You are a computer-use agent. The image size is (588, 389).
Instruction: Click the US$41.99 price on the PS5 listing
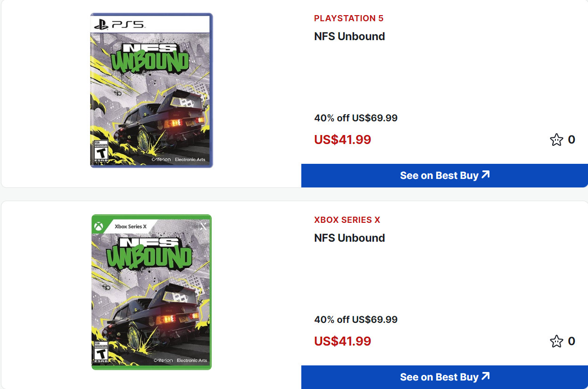coord(342,140)
